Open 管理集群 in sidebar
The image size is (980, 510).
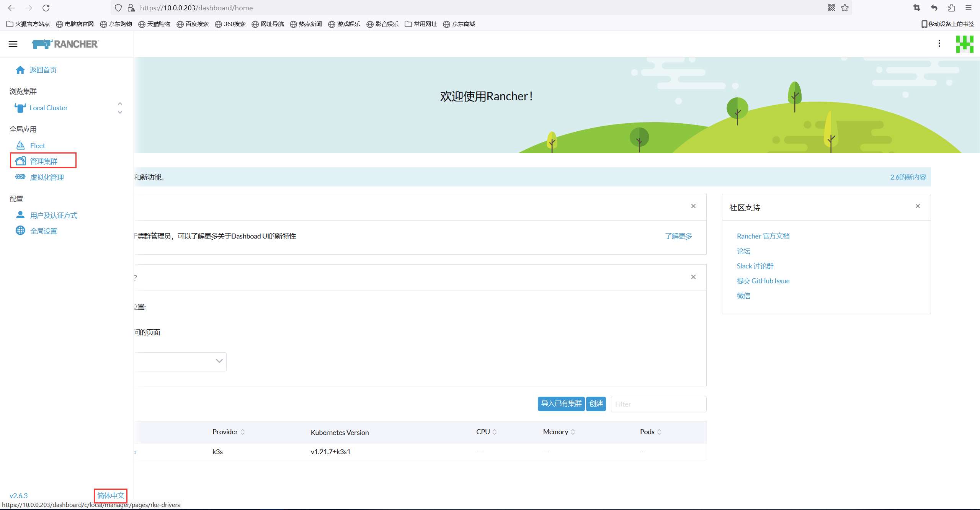tap(44, 161)
